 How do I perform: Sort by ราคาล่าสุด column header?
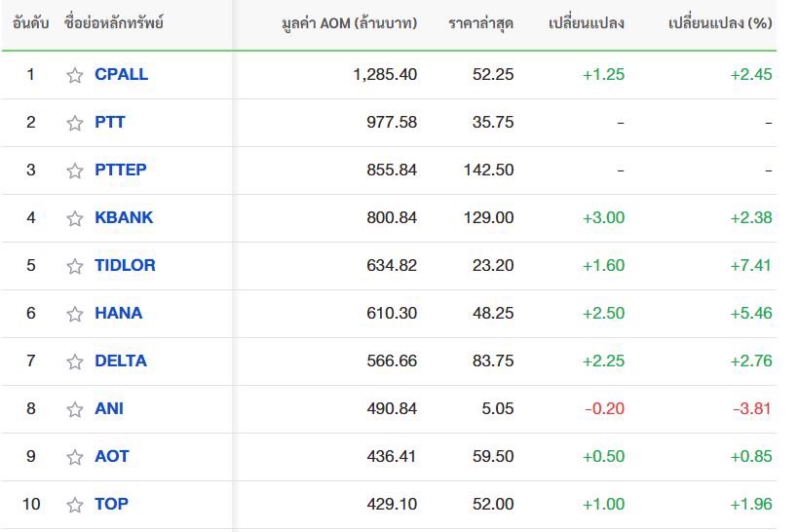(480, 23)
